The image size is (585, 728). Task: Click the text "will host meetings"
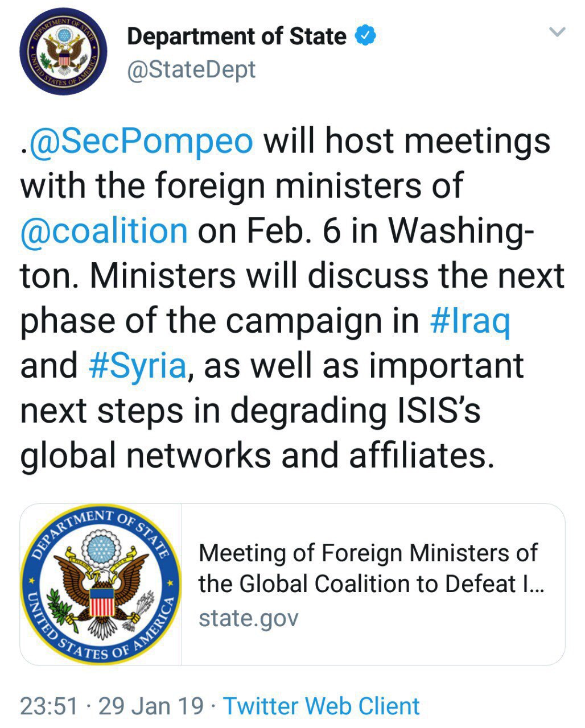(407, 142)
